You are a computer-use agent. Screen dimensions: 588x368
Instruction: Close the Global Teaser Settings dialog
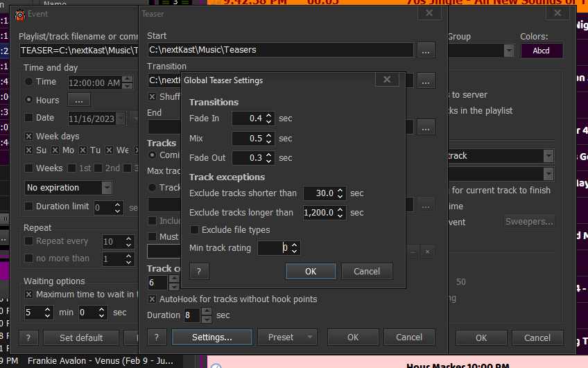387,80
